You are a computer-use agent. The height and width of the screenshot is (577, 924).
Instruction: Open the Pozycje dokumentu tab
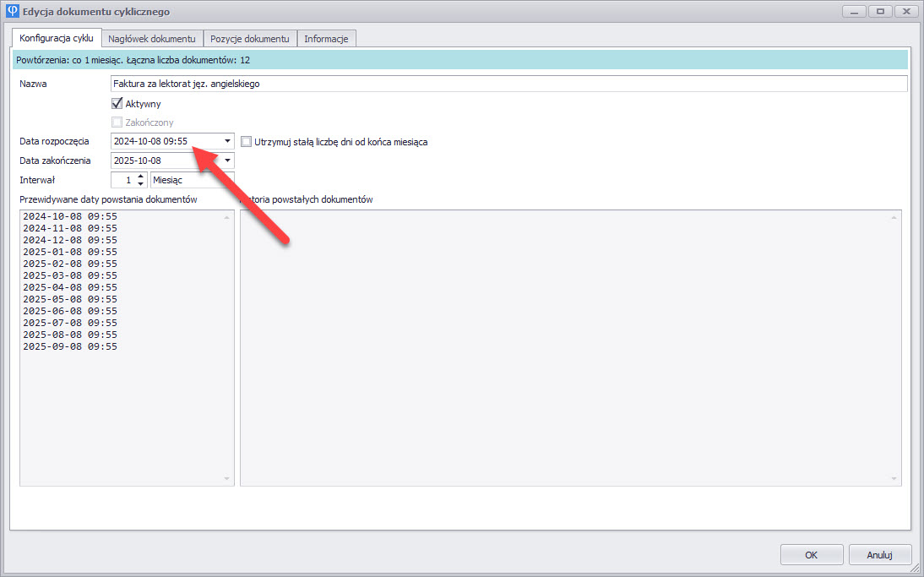[250, 39]
